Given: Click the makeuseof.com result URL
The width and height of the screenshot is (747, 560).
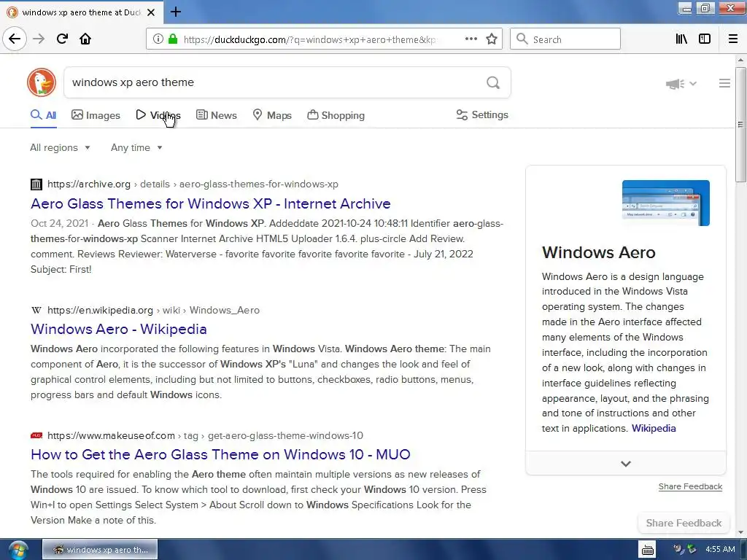Looking at the screenshot, I should coord(205,436).
